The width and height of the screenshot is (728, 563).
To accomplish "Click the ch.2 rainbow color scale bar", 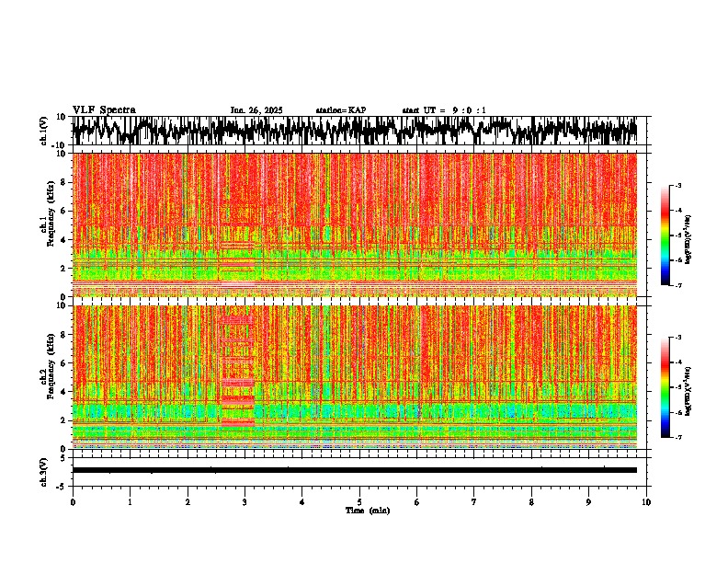I will coord(665,387).
